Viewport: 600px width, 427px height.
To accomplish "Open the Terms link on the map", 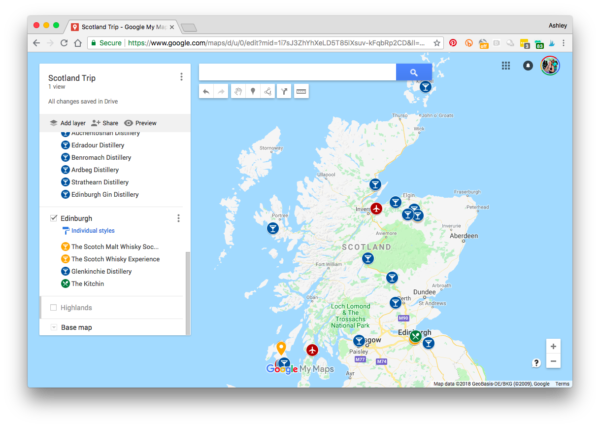I will [562, 384].
